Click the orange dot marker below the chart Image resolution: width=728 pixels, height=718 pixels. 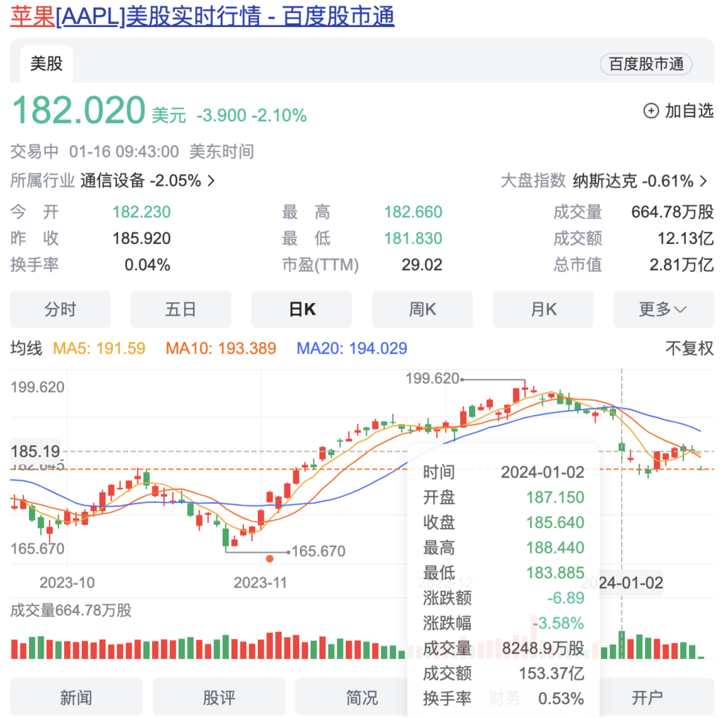click(x=269, y=559)
